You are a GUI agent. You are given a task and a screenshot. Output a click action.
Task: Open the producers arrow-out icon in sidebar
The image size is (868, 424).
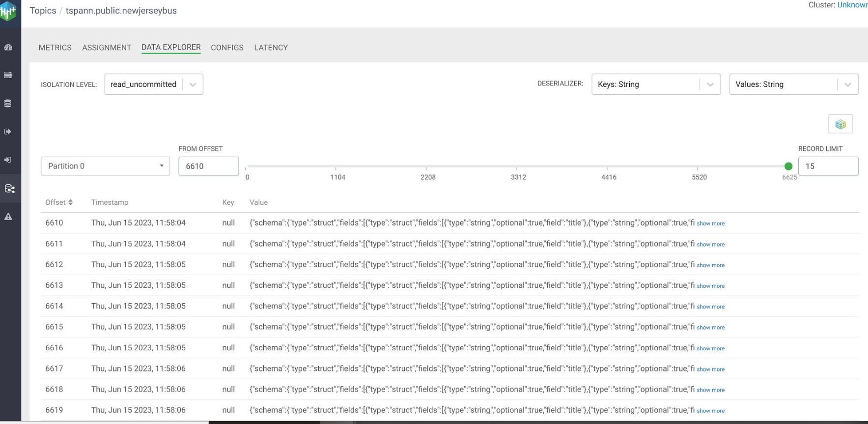click(8, 132)
